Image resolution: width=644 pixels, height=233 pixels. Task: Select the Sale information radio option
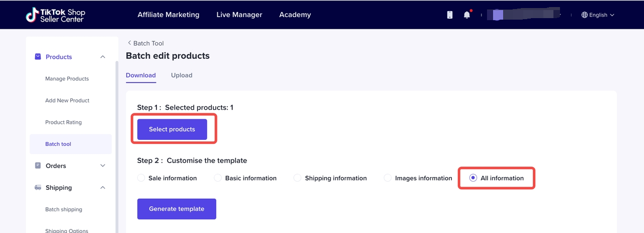click(x=141, y=178)
